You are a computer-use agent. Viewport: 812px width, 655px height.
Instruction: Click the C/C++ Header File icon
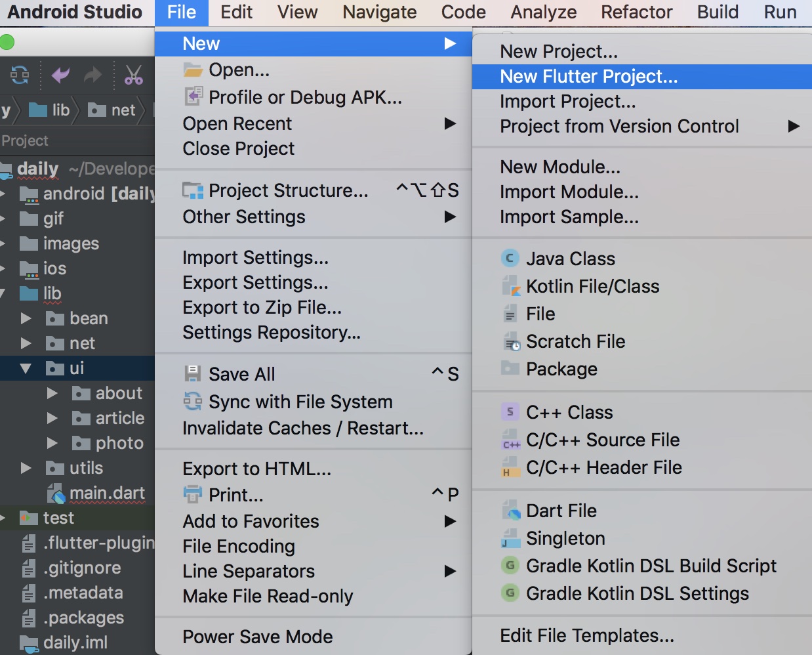pos(510,467)
